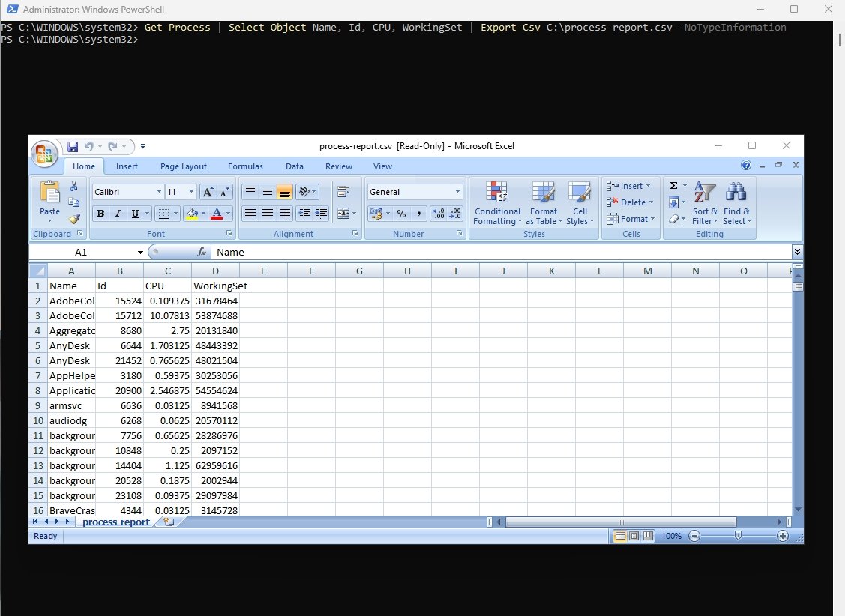Toggle Underline formatting
This screenshot has height=616, width=845.
(x=135, y=214)
